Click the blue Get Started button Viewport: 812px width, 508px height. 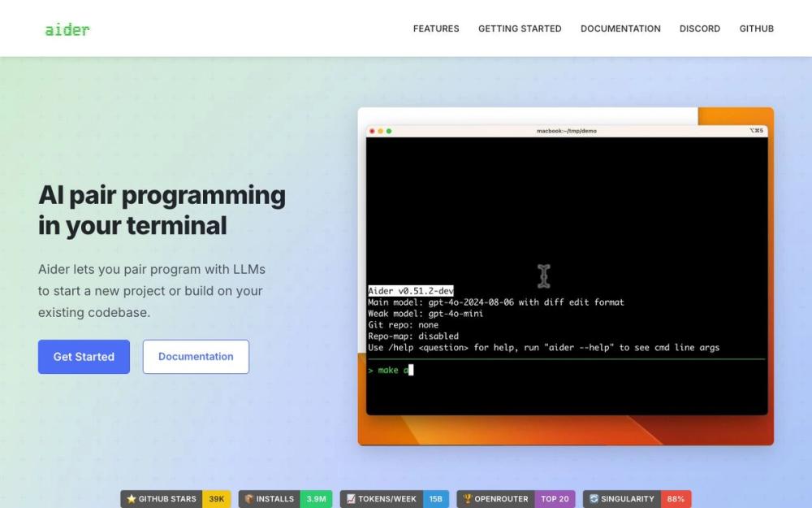pos(84,357)
